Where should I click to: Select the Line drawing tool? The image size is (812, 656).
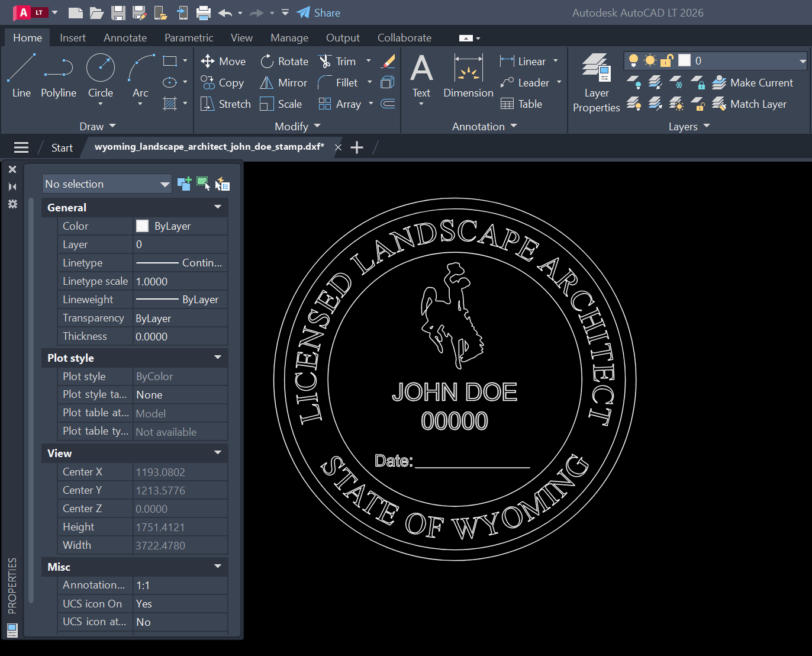coord(21,76)
